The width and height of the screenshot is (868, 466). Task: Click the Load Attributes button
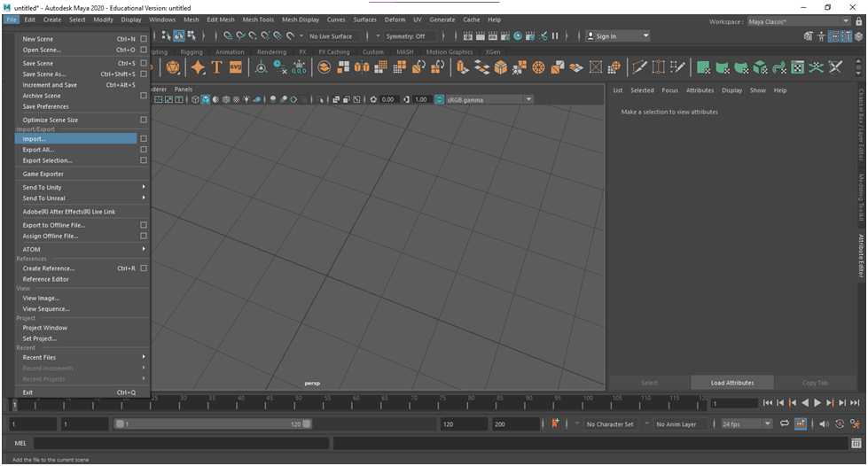point(731,383)
